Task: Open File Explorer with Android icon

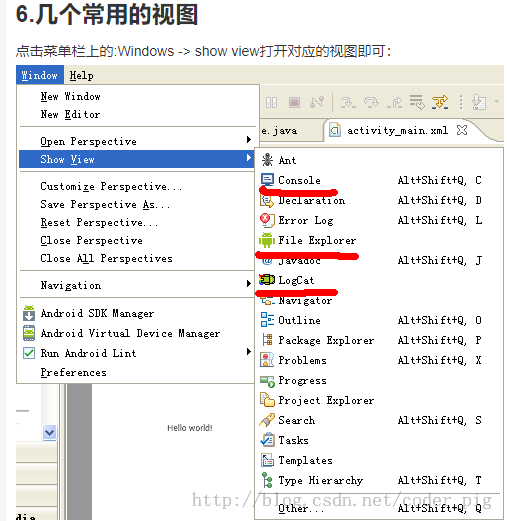Action: click(x=378, y=240)
